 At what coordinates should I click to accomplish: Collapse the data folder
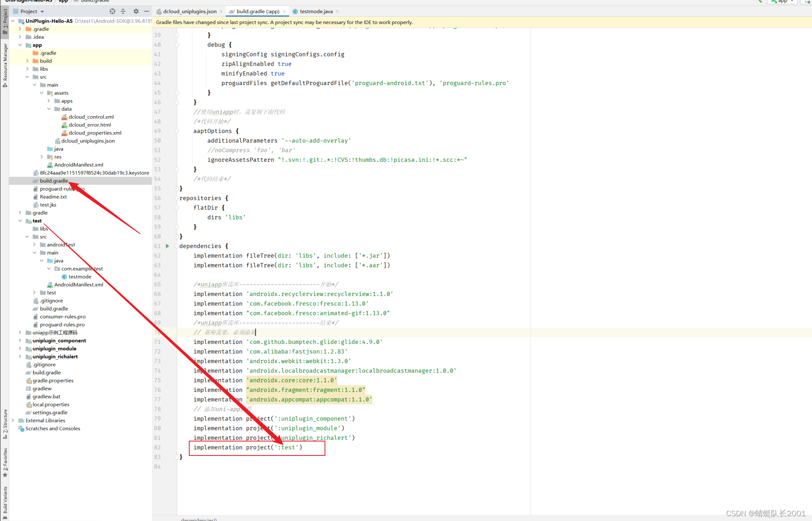point(49,109)
